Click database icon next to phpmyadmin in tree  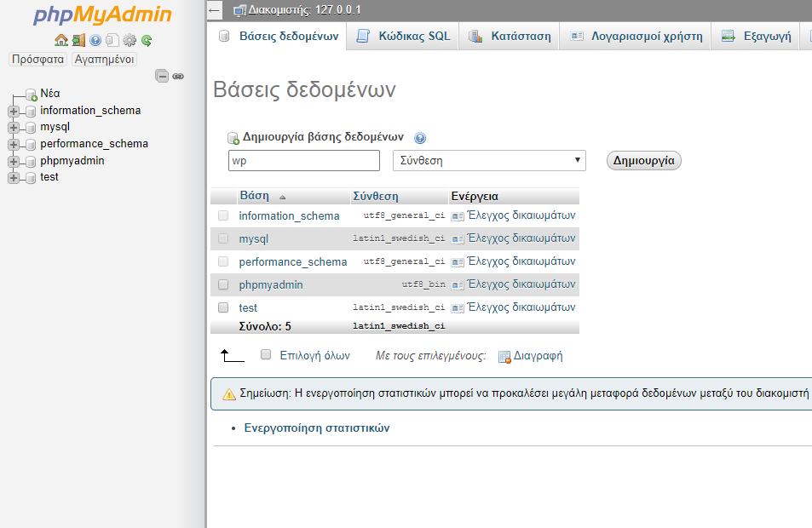(31, 162)
